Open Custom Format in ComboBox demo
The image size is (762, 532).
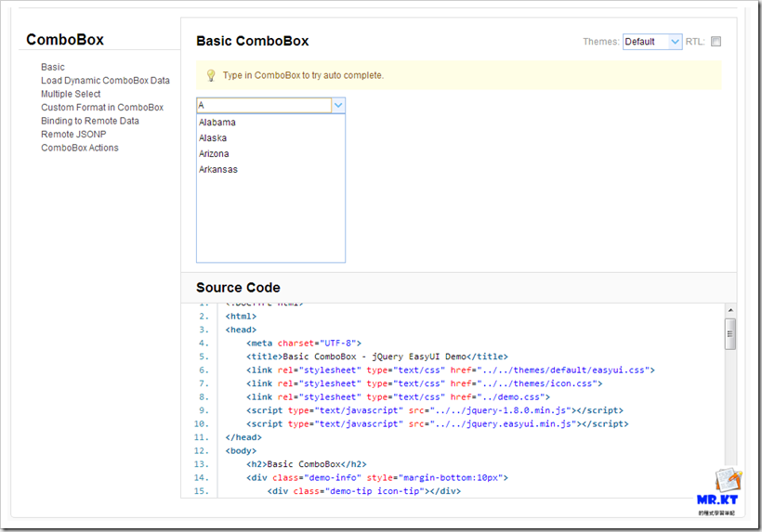coord(102,108)
